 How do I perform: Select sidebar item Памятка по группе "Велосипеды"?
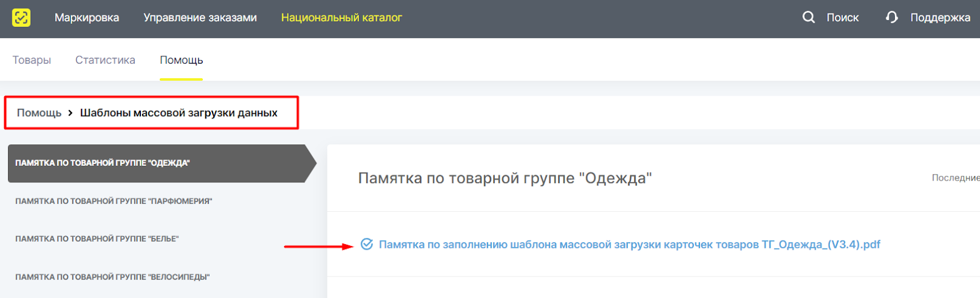(x=113, y=277)
